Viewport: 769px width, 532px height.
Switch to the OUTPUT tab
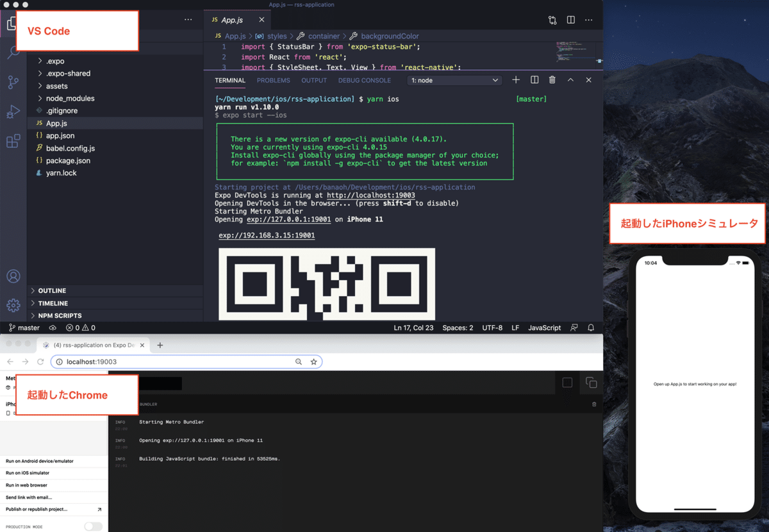[314, 80]
